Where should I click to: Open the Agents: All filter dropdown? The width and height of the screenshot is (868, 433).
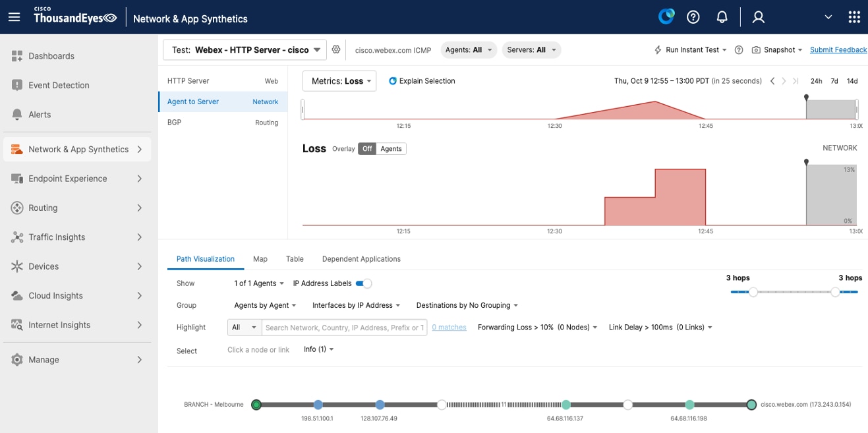(x=469, y=50)
